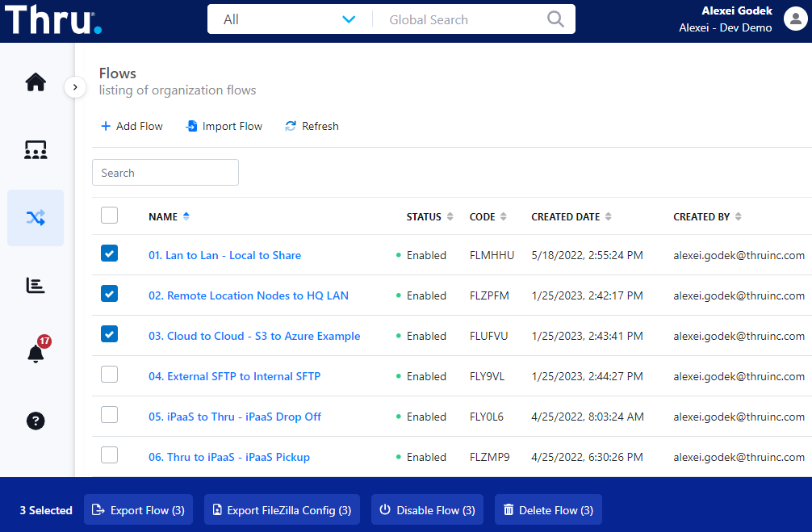The image size is (812, 532).
Task: Open the reports chart icon in sidebar
Action: coord(36,285)
